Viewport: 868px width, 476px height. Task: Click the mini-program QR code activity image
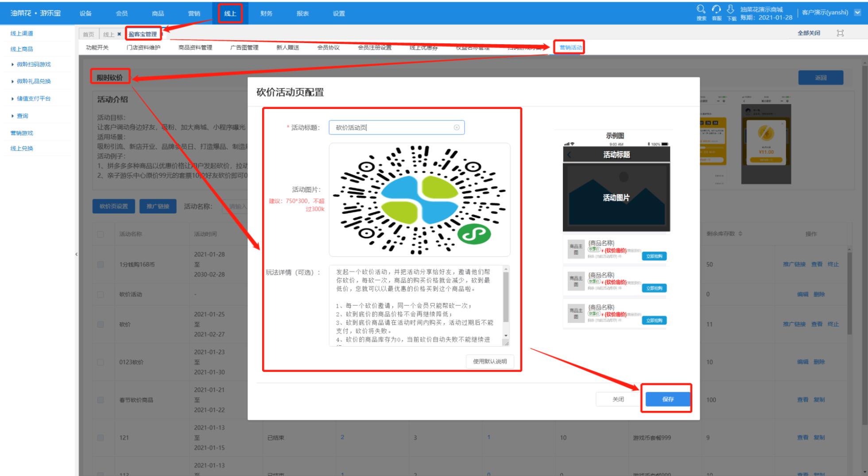click(x=419, y=200)
